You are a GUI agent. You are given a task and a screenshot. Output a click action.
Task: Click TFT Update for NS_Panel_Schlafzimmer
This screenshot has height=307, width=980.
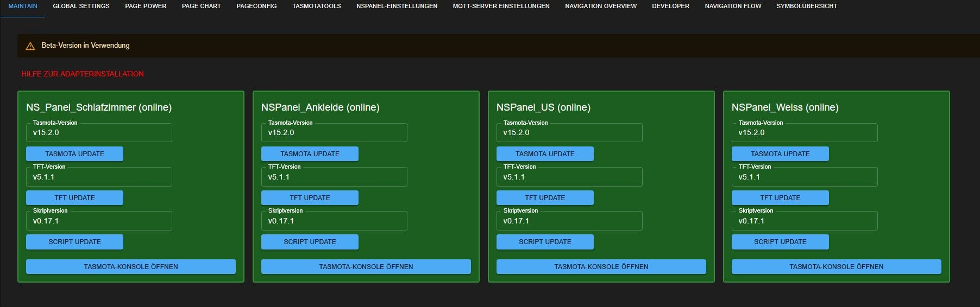pos(74,197)
